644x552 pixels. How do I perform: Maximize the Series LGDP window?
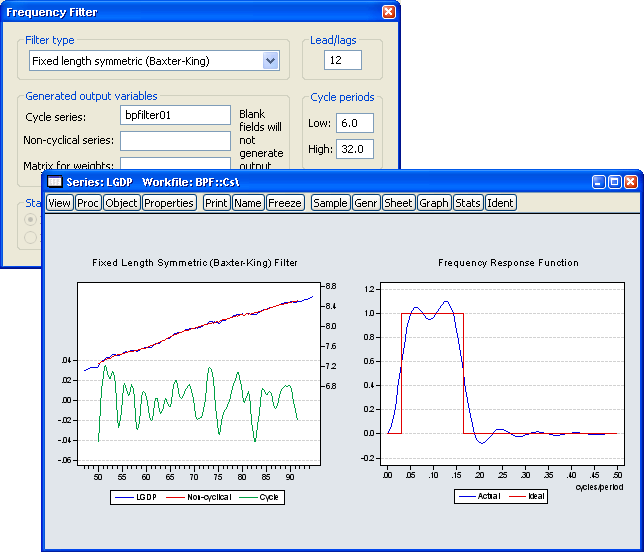pyautogui.click(x=614, y=183)
